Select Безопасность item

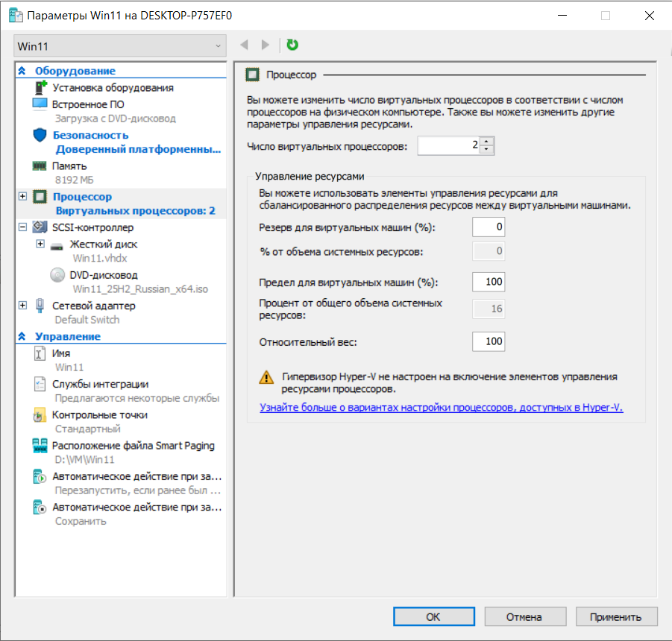[90, 136]
